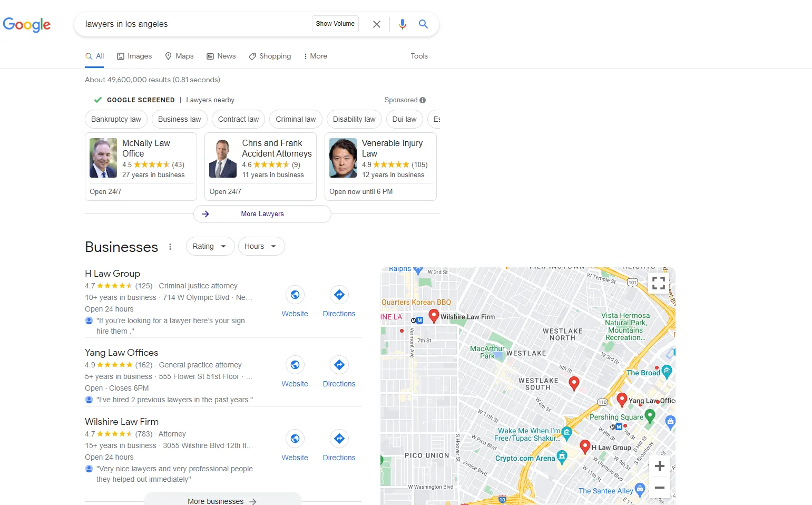Open the Sponsored info icon
Image resolution: width=812 pixels, height=505 pixels.
pyautogui.click(x=423, y=100)
